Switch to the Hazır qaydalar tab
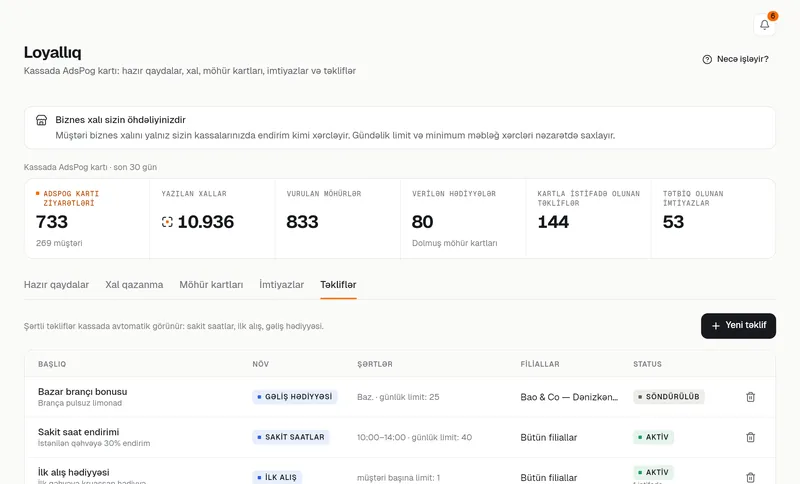Viewport: 800px width, 484px height. click(x=56, y=285)
